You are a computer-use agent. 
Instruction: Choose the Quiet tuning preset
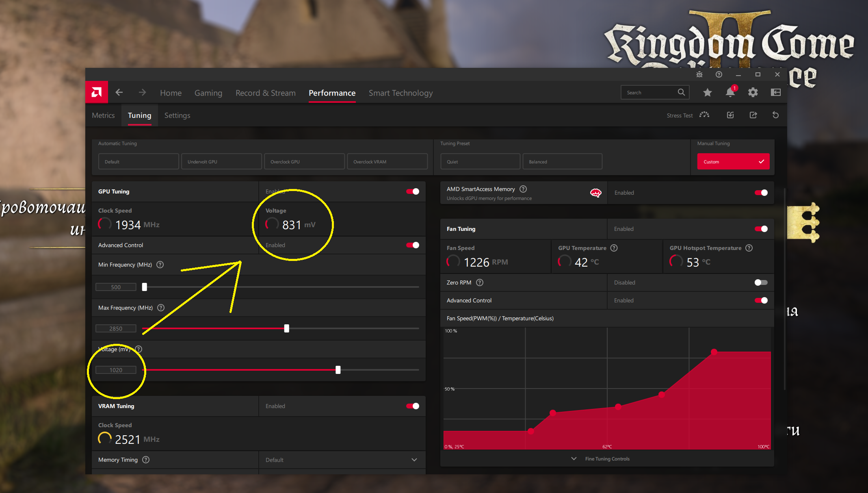[480, 162]
